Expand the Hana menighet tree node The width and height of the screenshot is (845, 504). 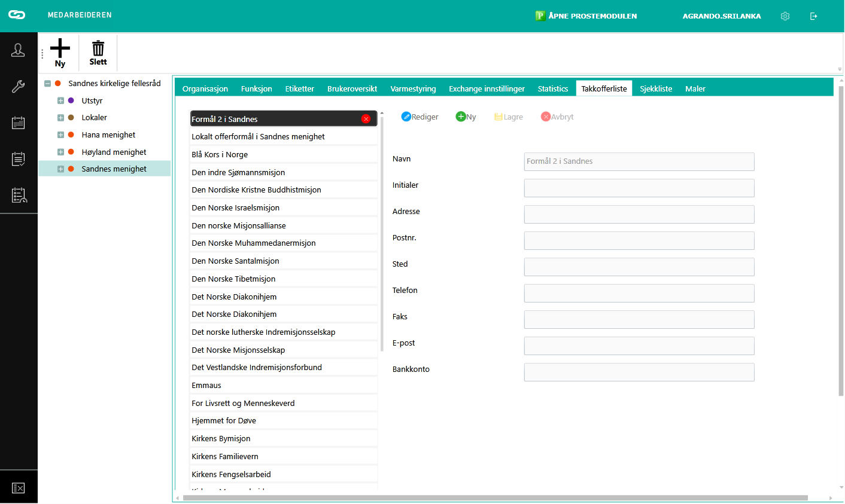click(60, 135)
